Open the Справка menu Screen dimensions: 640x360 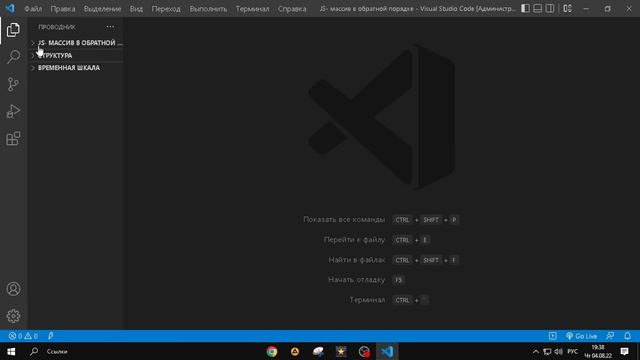[x=292, y=9]
